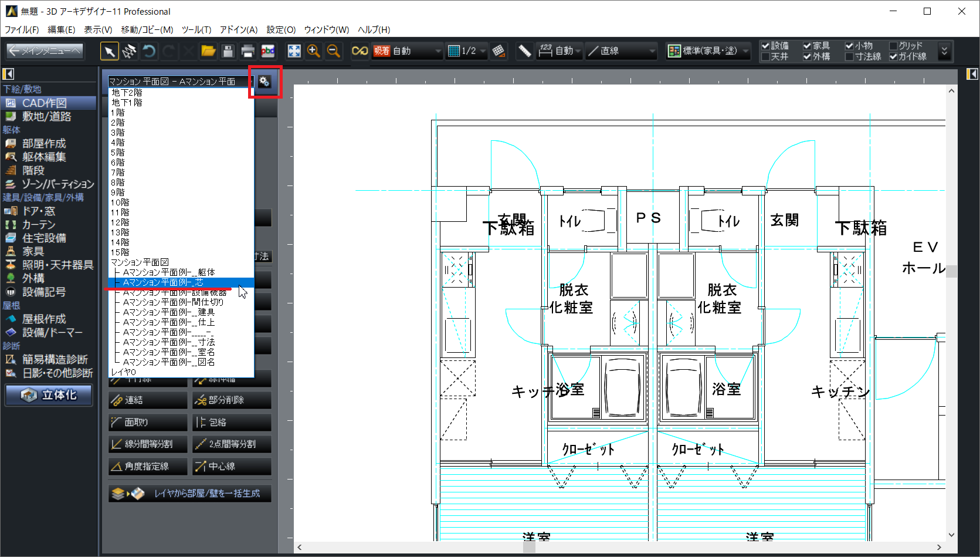Click the printer icon
Viewport: 980px width, 557px height.
point(248,52)
